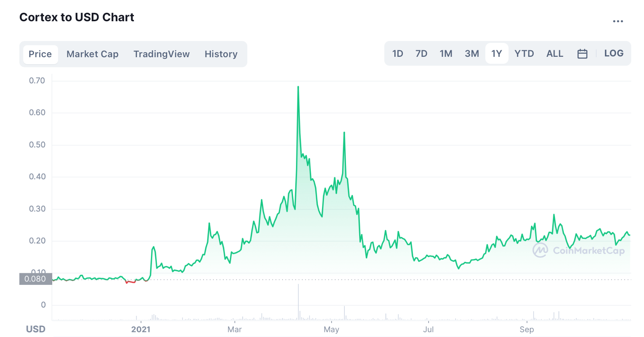Set chart range to 1D
644x337 pixels.
(397, 54)
